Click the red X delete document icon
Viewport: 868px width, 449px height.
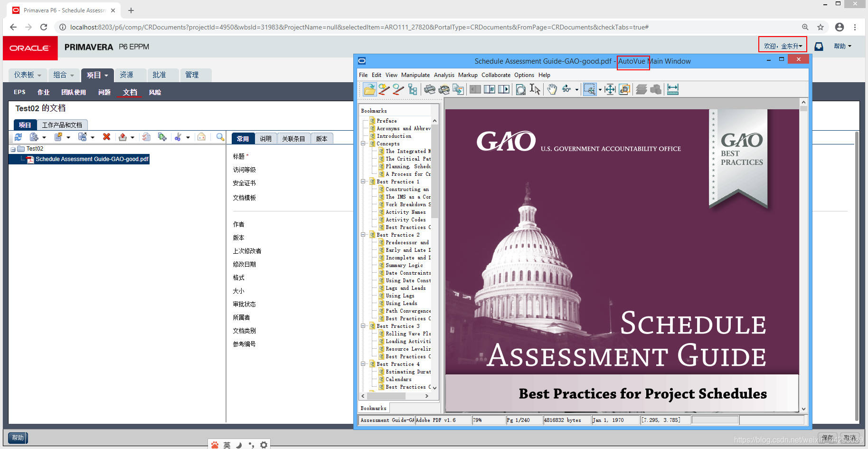click(106, 137)
